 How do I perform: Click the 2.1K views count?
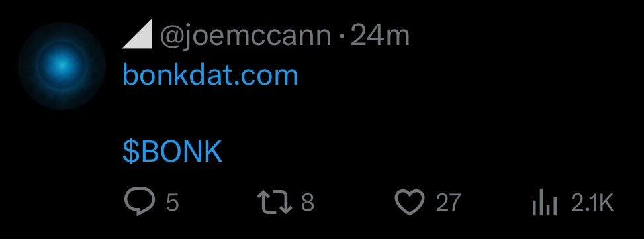pos(592,203)
